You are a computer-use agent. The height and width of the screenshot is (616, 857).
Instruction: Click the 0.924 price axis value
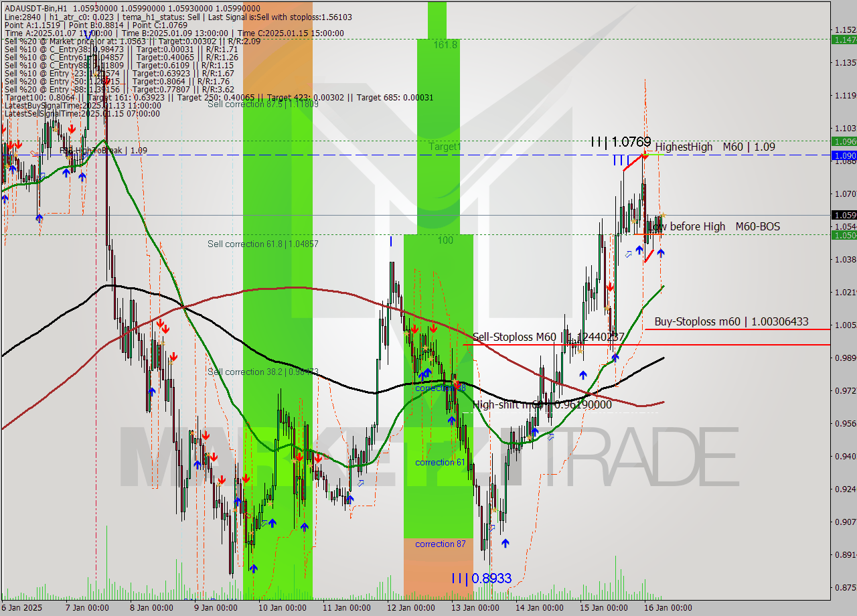click(x=845, y=489)
